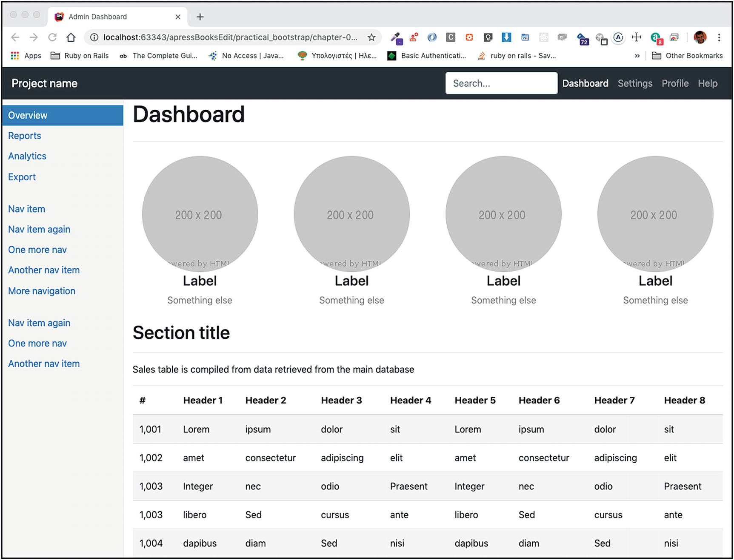The width and height of the screenshot is (734, 560).
Task: Open Chrome's three-dot menu
Action: click(x=719, y=37)
